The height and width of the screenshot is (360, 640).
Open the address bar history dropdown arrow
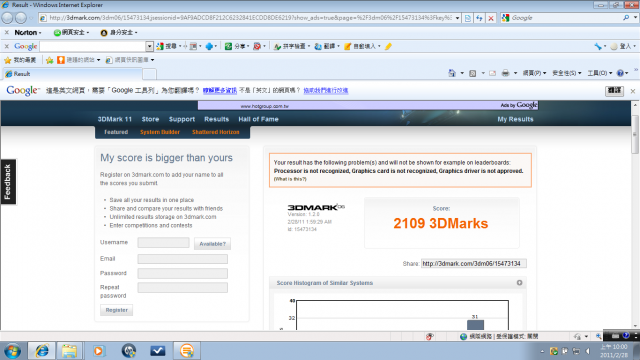(457, 18)
